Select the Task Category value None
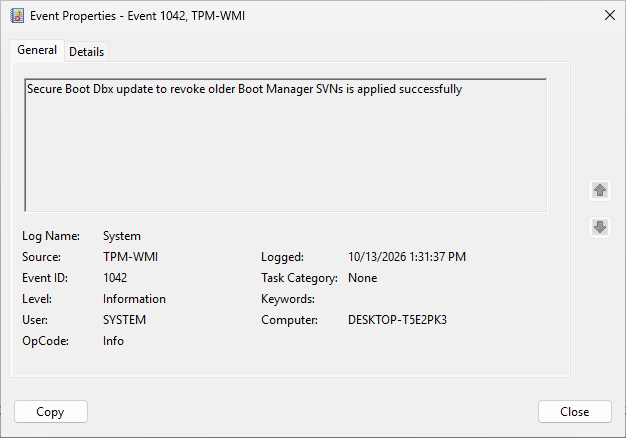 (363, 278)
